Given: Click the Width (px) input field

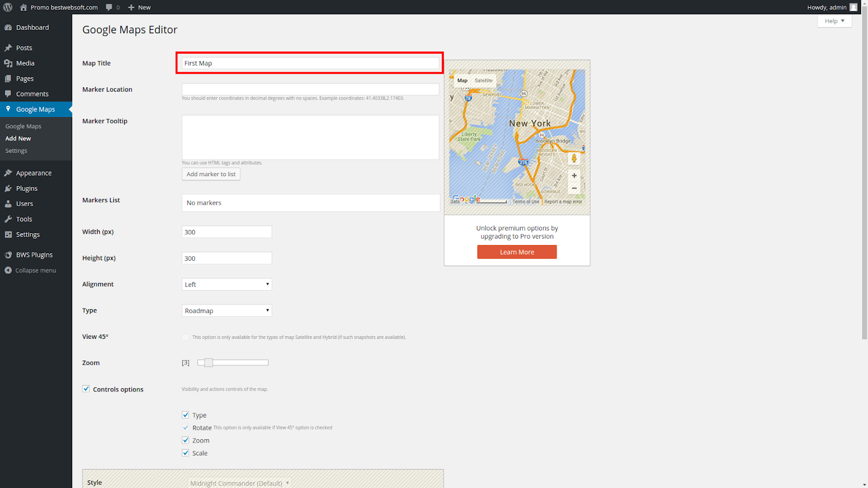Looking at the screenshot, I should (x=227, y=232).
